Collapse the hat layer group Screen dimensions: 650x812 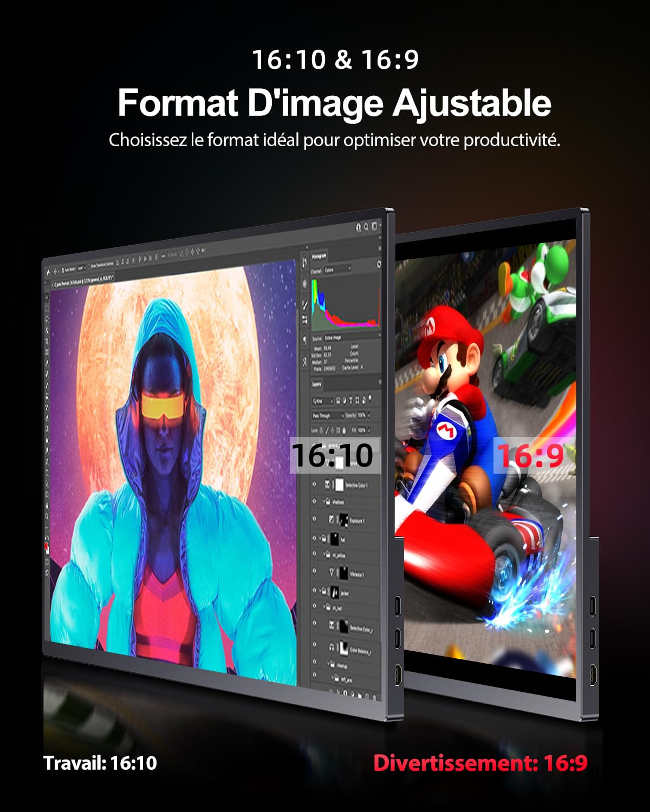(x=320, y=538)
